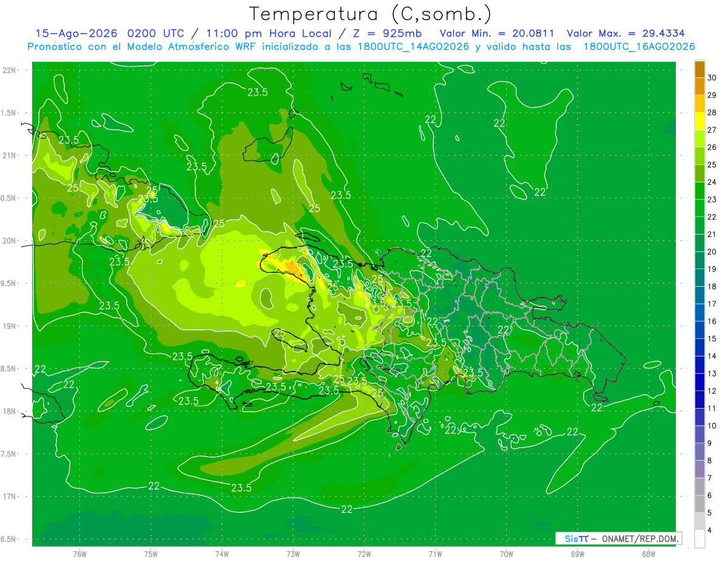The image size is (728, 562).
Task: Pick the dark blue swatch between 12 and 13
Action: tap(699, 382)
